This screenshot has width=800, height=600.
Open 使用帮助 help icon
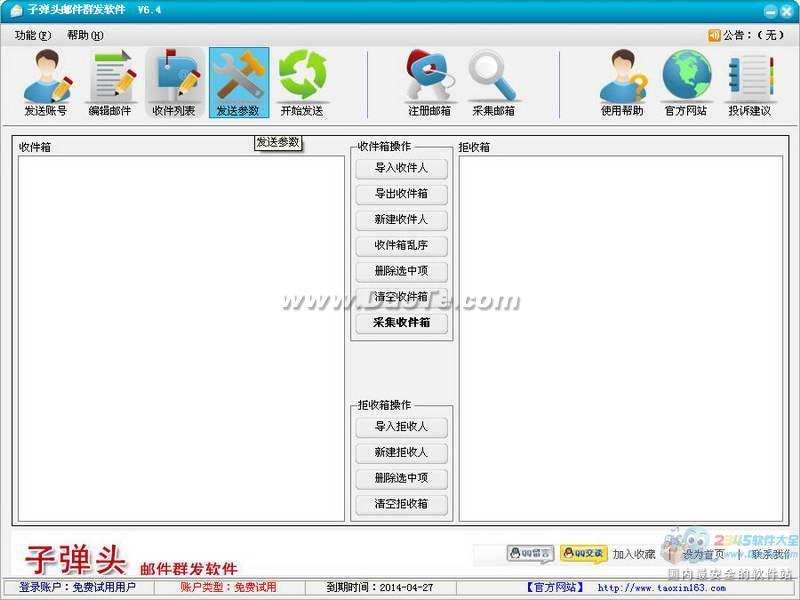[x=622, y=83]
